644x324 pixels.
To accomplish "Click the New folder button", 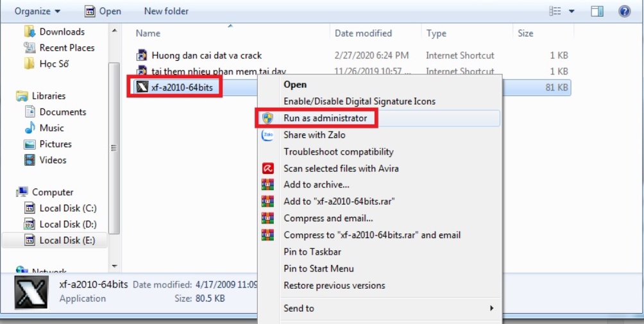I will click(166, 11).
